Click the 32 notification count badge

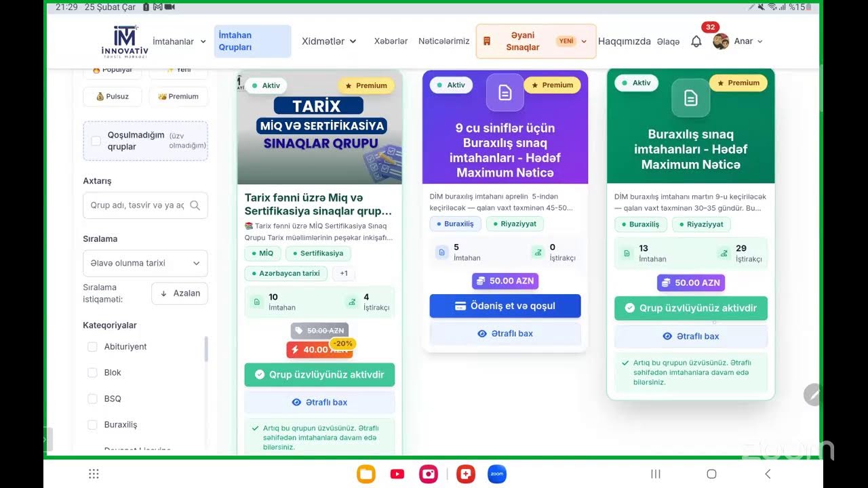point(710,27)
